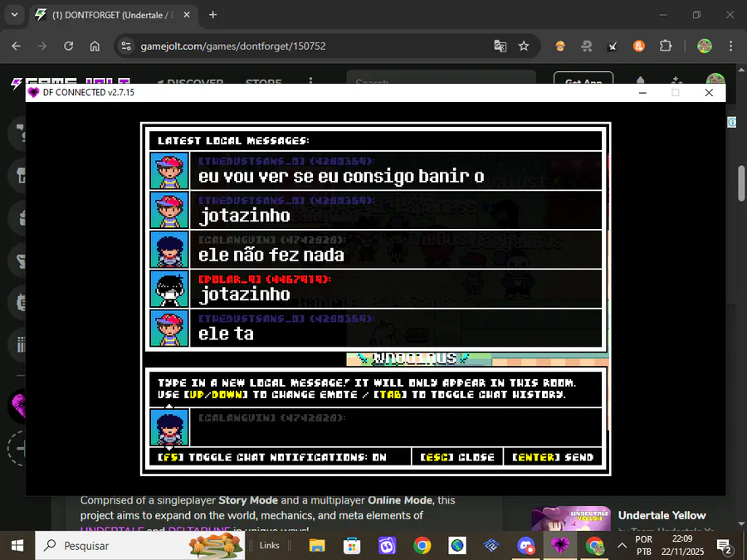Viewport: 747px width, 560px height.
Task: Show hidden system tray icons chevron
Action: click(x=622, y=546)
